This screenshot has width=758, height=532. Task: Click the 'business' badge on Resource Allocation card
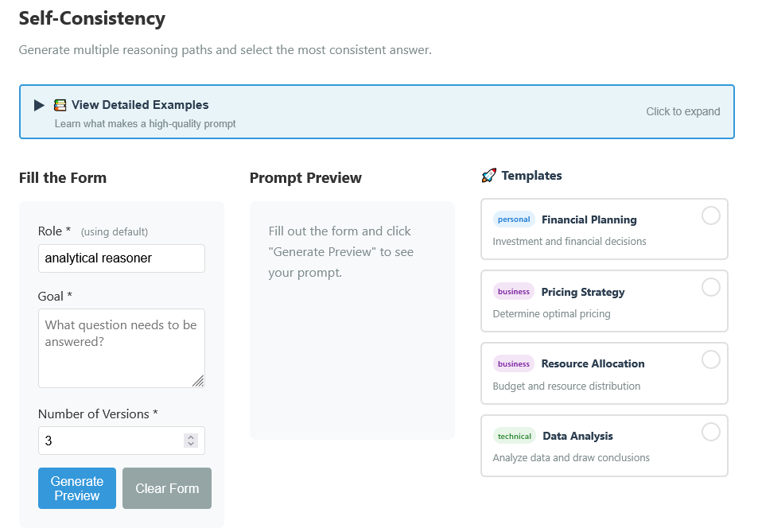click(513, 363)
